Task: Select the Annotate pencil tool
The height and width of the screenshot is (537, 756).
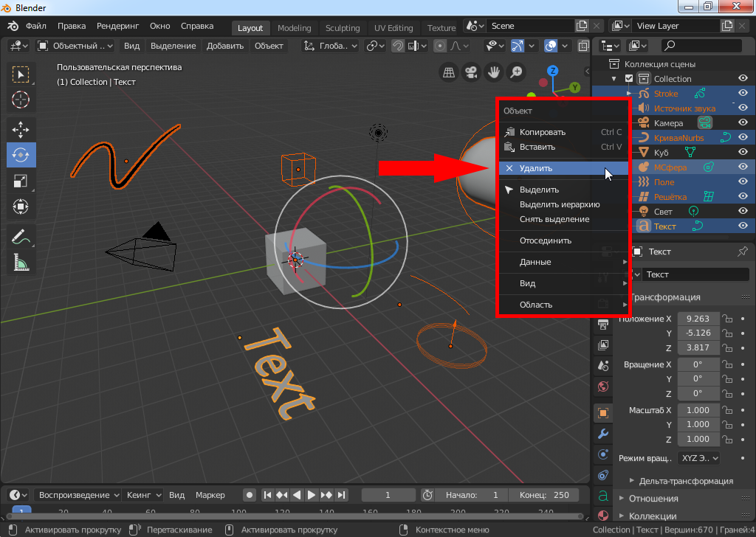Action: click(21, 237)
